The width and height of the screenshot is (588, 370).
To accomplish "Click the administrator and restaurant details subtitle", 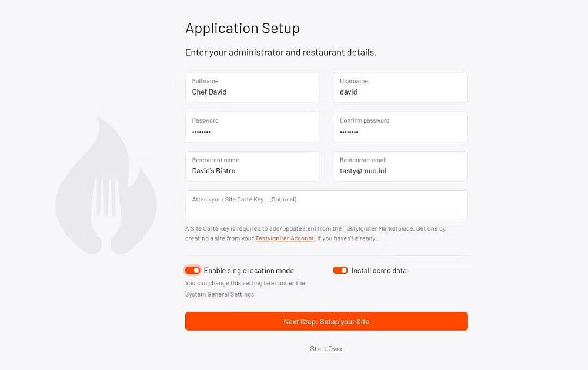I will tap(280, 52).
